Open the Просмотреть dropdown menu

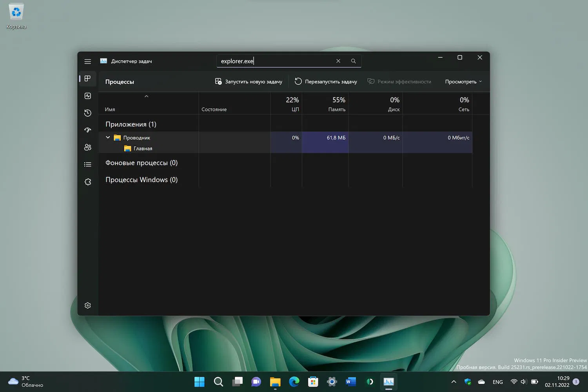coord(463,82)
